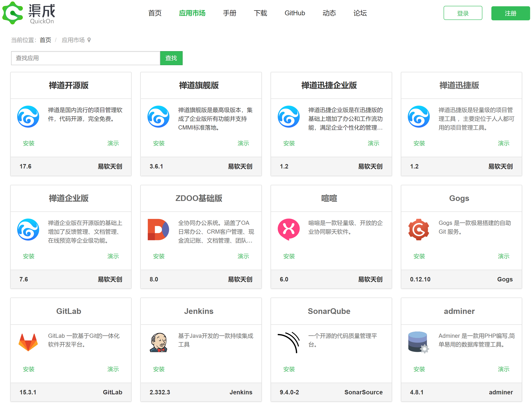This screenshot has height=404, width=532.
Task: Click the green 注册 button
Action: [510, 13]
